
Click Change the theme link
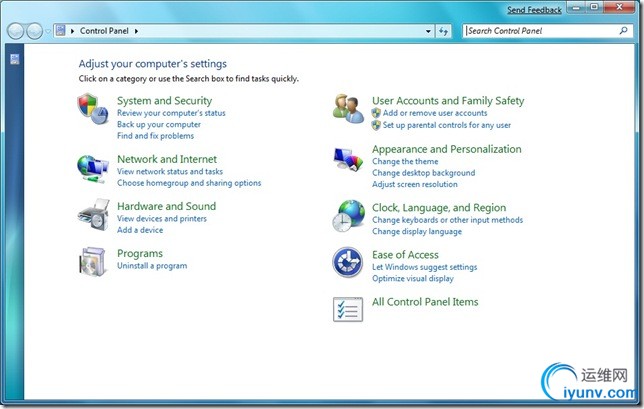click(405, 162)
